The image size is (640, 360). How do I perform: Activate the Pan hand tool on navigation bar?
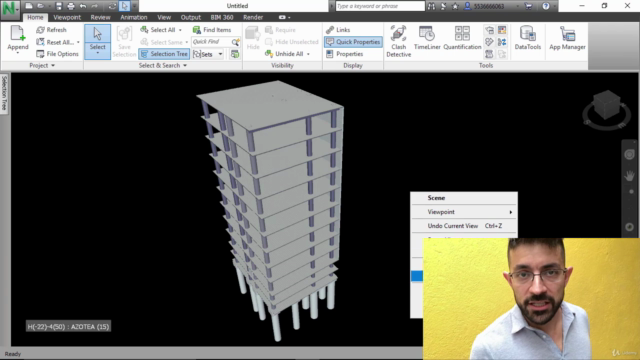click(x=629, y=176)
